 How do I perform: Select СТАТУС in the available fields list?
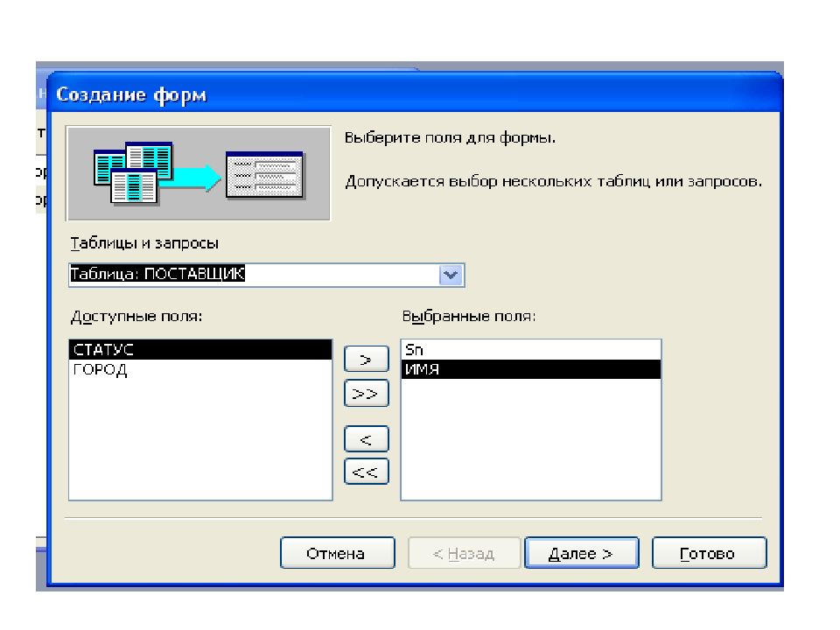point(199,350)
